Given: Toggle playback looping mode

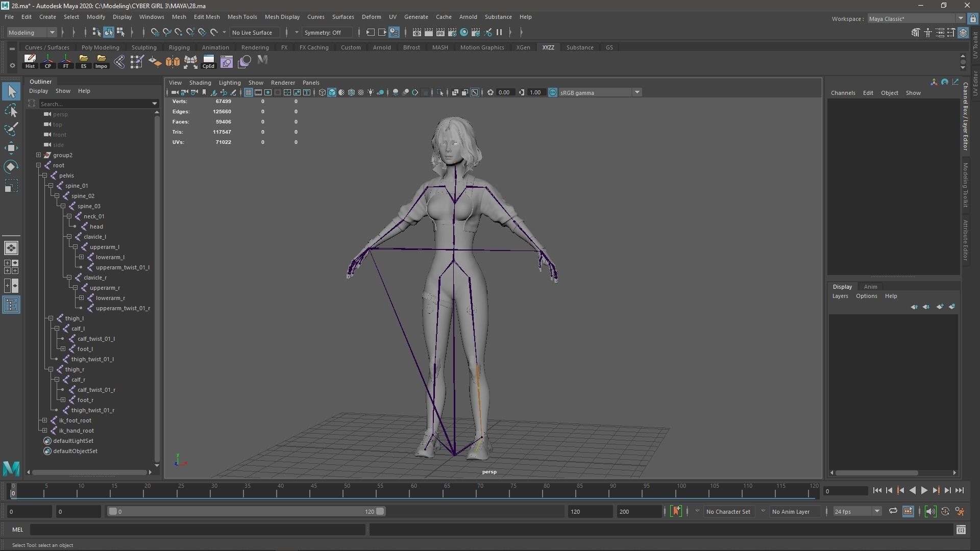Looking at the screenshot, I should (893, 511).
